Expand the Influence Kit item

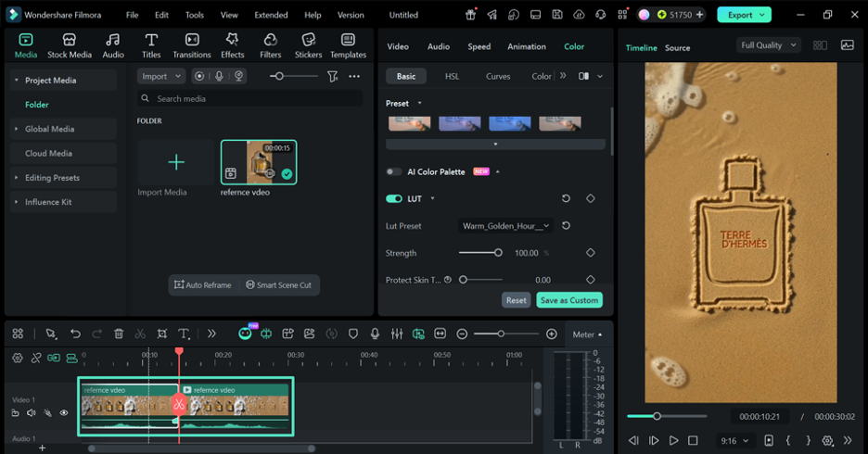pyautogui.click(x=16, y=202)
